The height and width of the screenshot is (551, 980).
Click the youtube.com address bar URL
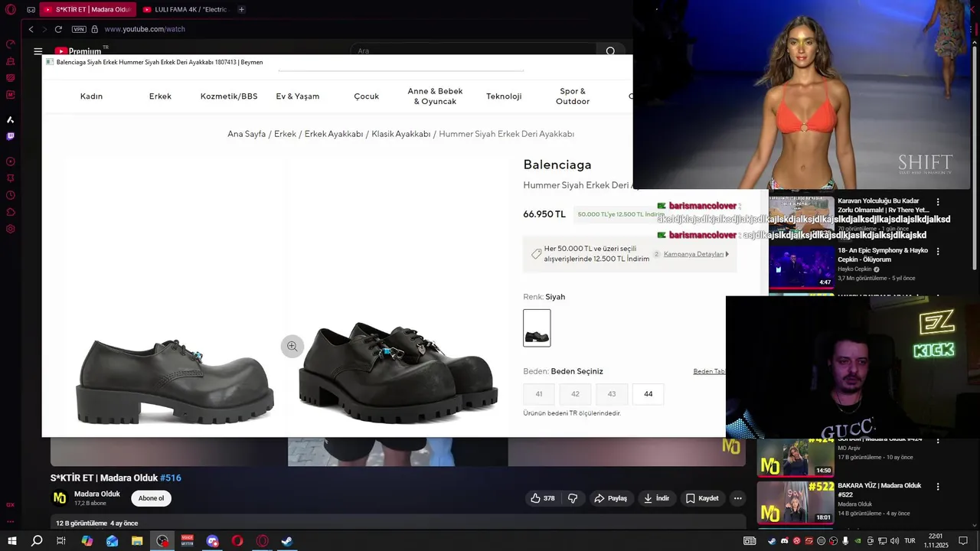pos(145,29)
